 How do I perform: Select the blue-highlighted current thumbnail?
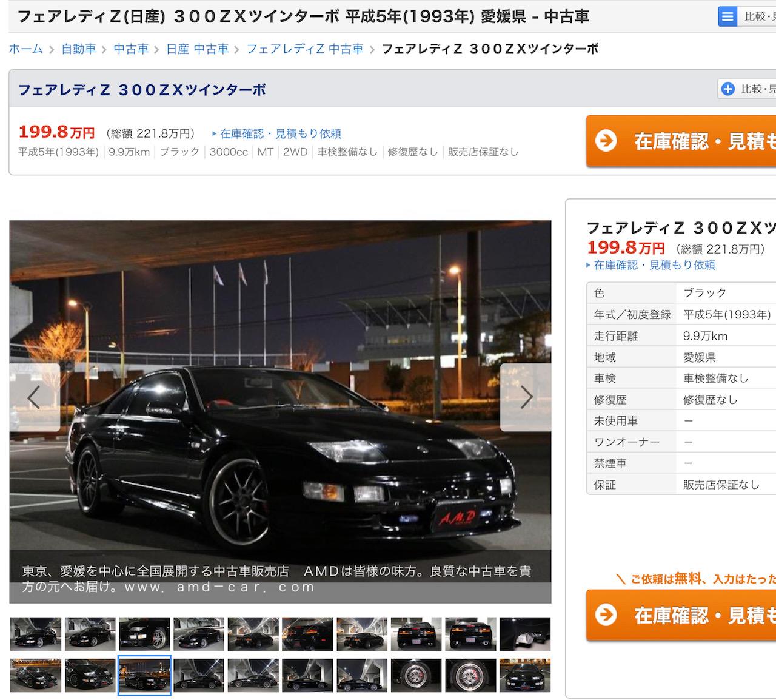pos(144,675)
